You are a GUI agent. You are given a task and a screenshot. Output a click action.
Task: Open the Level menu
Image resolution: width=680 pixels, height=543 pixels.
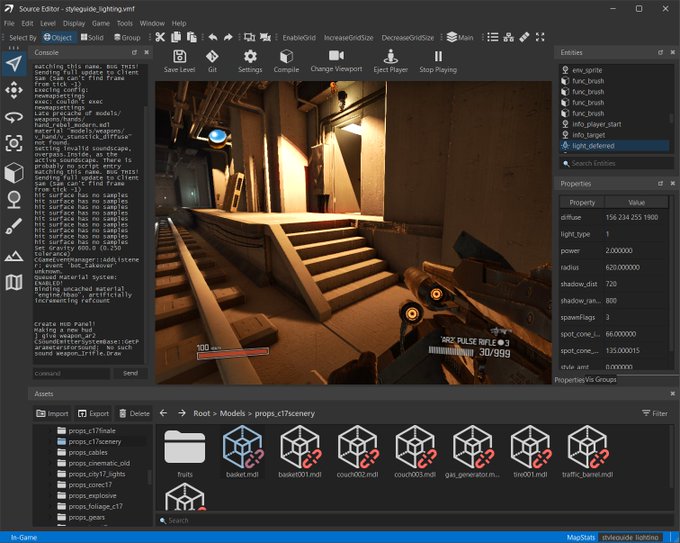48,23
